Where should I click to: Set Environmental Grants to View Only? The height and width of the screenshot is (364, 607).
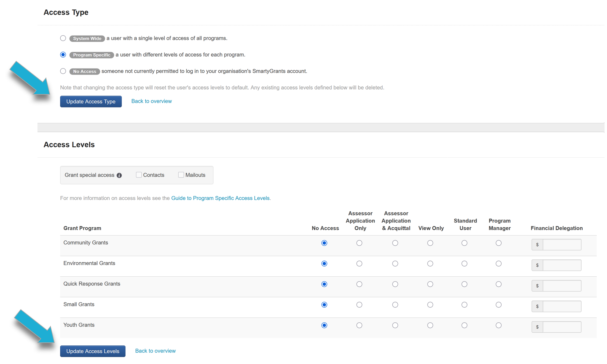click(x=430, y=264)
